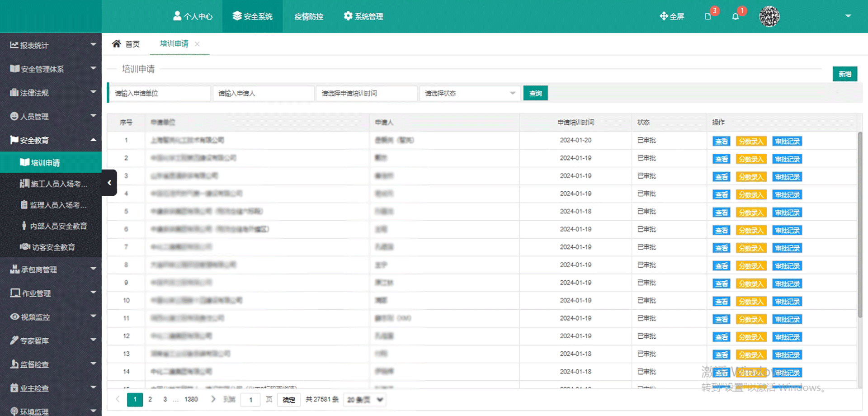Viewport: 868px width, 416px height.
Task: Click the home icon on 首页 tab
Action: click(x=116, y=43)
